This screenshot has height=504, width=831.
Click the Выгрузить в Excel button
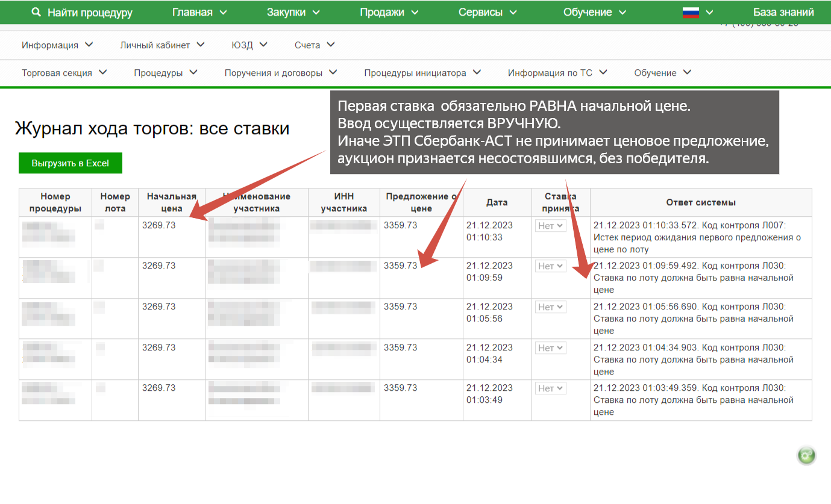(x=71, y=163)
